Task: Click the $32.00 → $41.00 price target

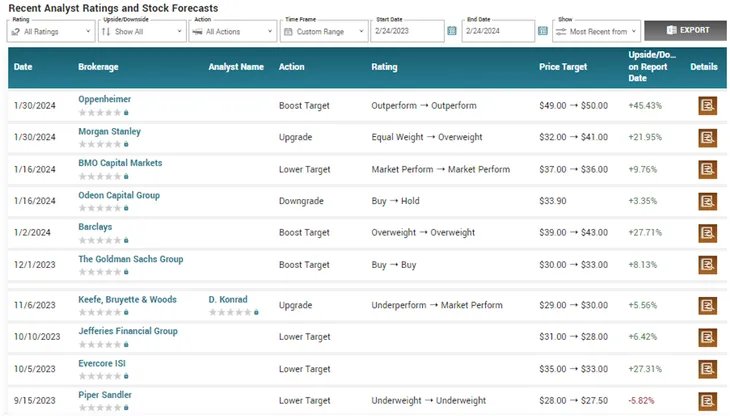Action: (x=573, y=137)
